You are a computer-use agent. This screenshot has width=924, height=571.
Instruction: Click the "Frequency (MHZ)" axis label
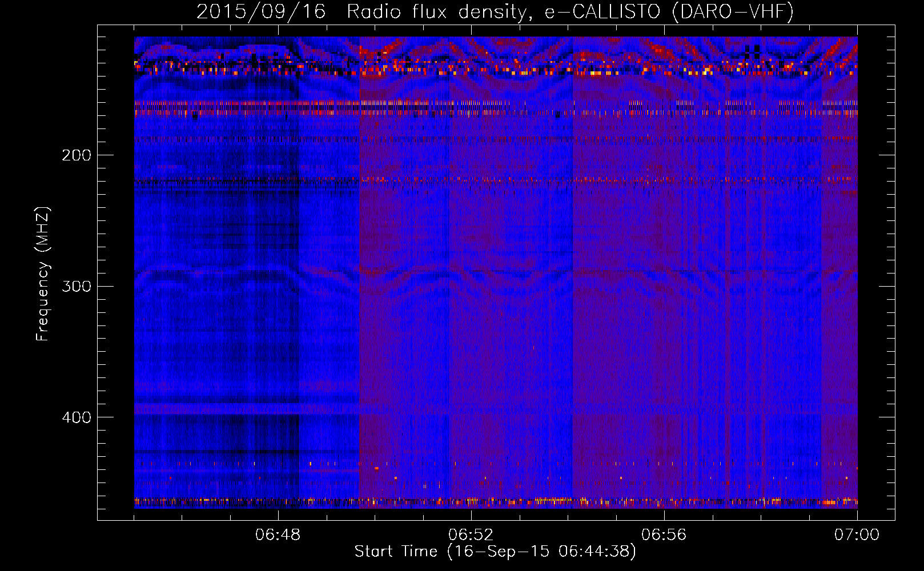43,274
